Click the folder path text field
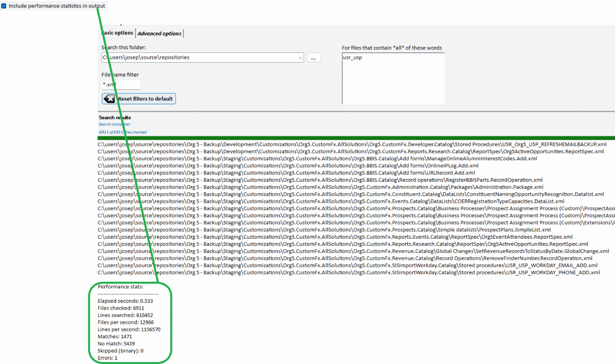 pos(199,57)
